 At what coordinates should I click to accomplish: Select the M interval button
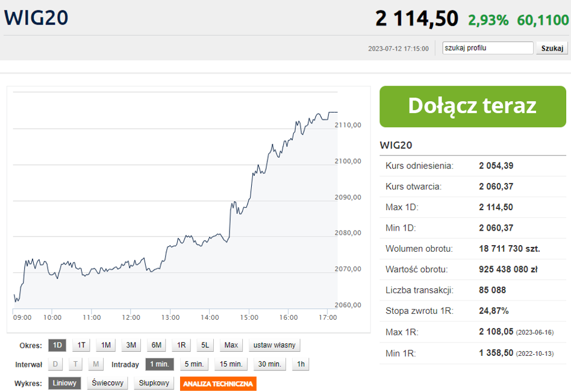pos(96,364)
